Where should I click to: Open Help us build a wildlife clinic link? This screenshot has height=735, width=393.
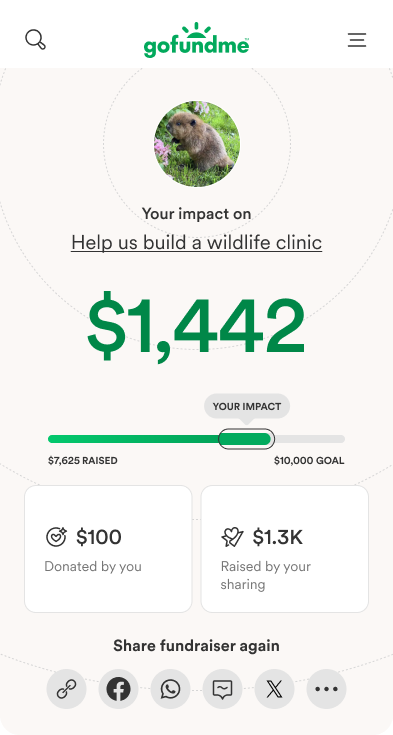(x=196, y=243)
